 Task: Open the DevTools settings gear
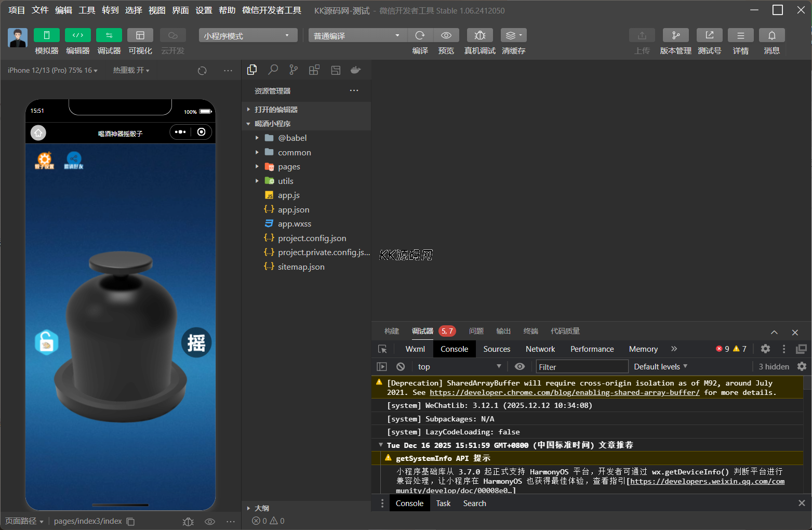tap(765, 349)
